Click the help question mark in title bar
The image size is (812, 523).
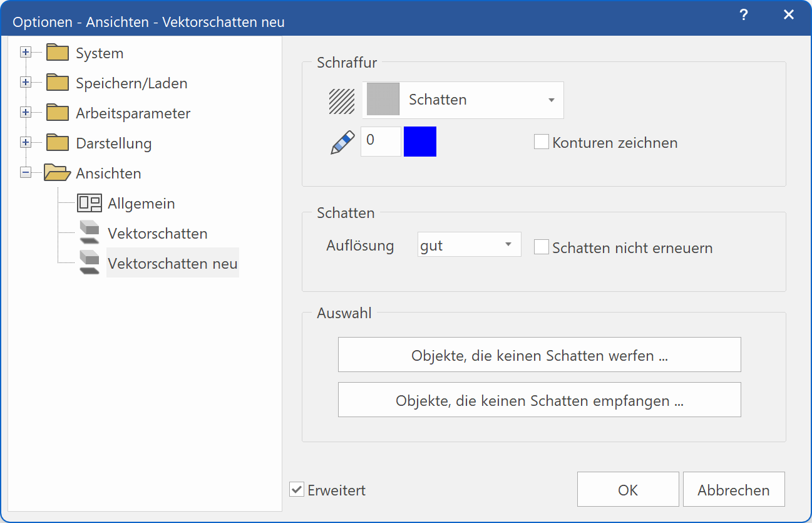pyautogui.click(x=743, y=14)
